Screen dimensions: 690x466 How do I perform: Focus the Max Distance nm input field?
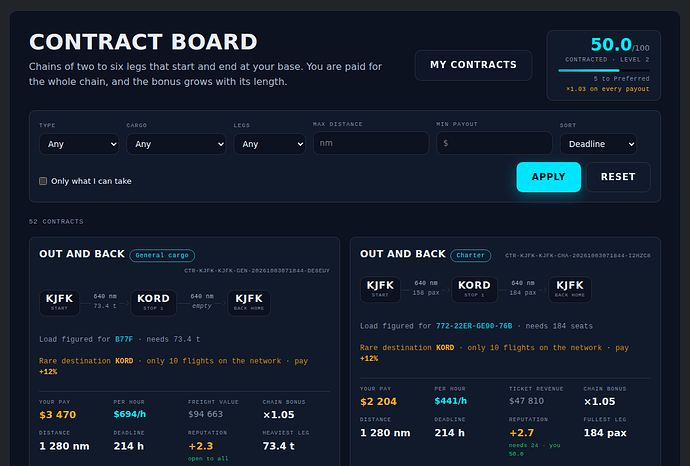[x=371, y=143]
